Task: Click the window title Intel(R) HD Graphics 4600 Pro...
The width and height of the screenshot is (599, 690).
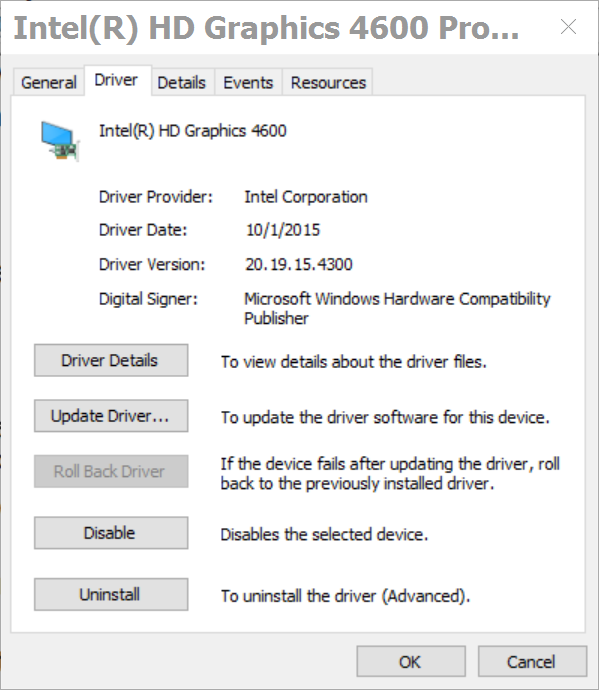Action: 267,28
